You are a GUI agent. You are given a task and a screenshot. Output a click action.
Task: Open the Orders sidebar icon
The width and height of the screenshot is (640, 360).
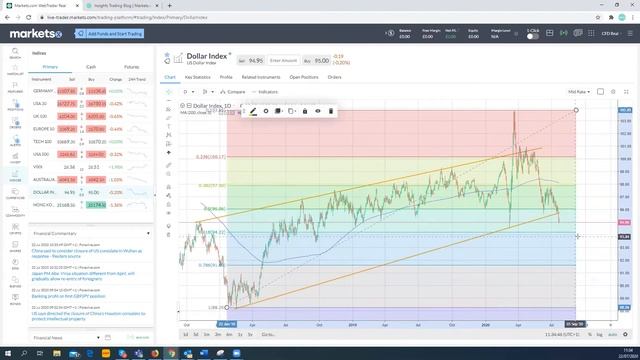15,123
